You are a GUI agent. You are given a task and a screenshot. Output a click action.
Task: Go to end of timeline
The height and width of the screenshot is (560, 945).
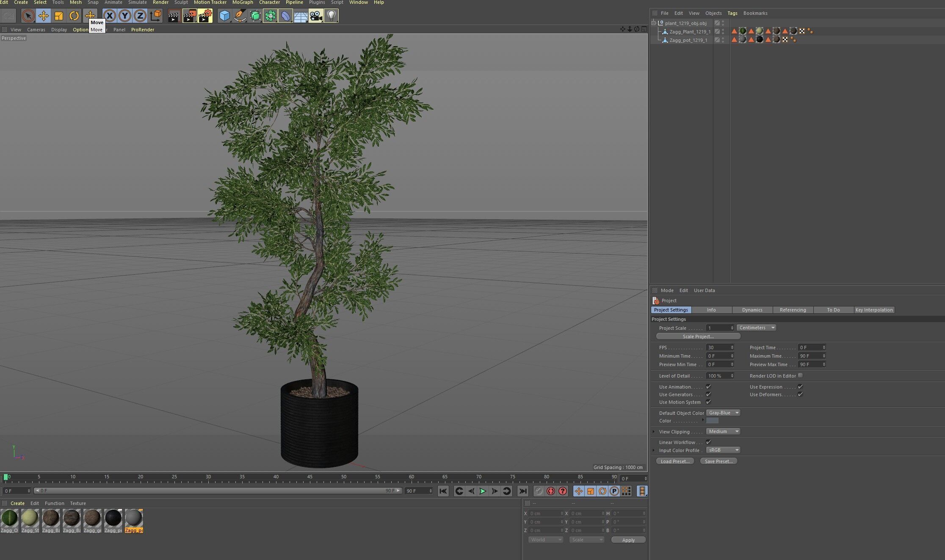[523, 491]
